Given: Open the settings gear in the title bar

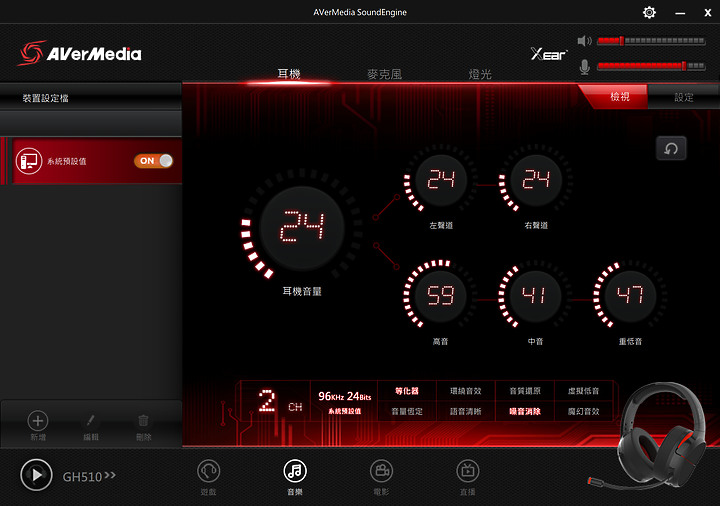Looking at the screenshot, I should click(649, 12).
